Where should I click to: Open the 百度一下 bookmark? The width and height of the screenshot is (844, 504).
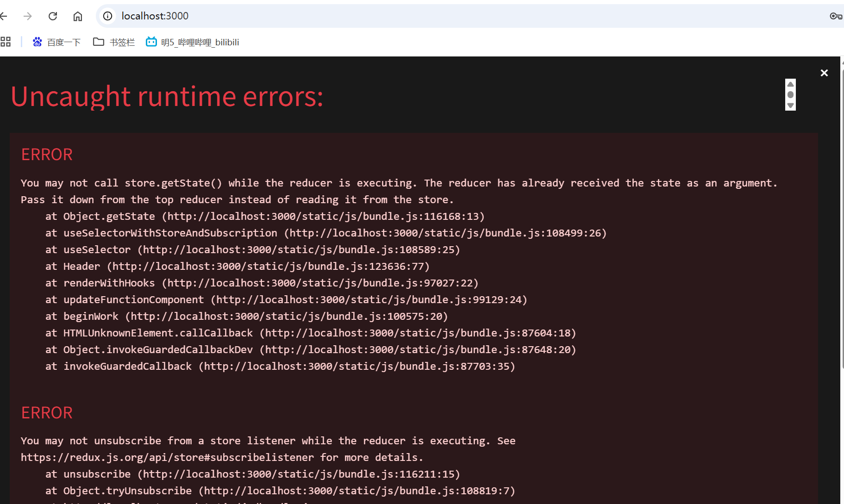tap(56, 42)
